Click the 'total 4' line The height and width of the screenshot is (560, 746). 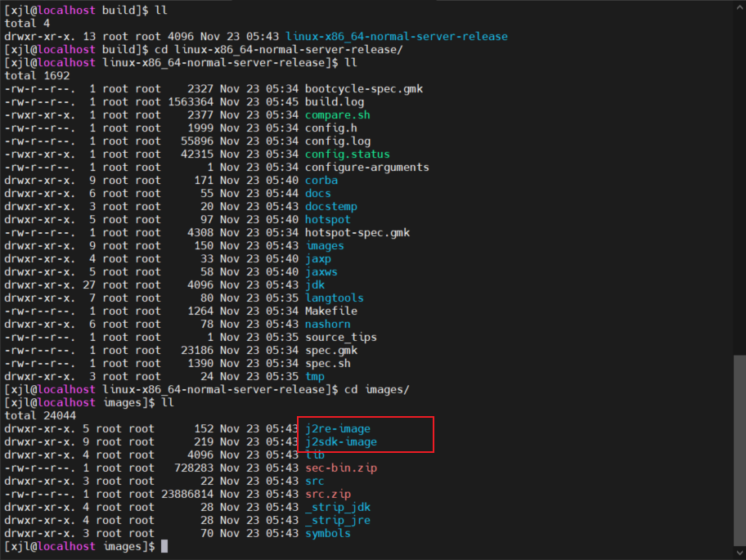(x=27, y=24)
